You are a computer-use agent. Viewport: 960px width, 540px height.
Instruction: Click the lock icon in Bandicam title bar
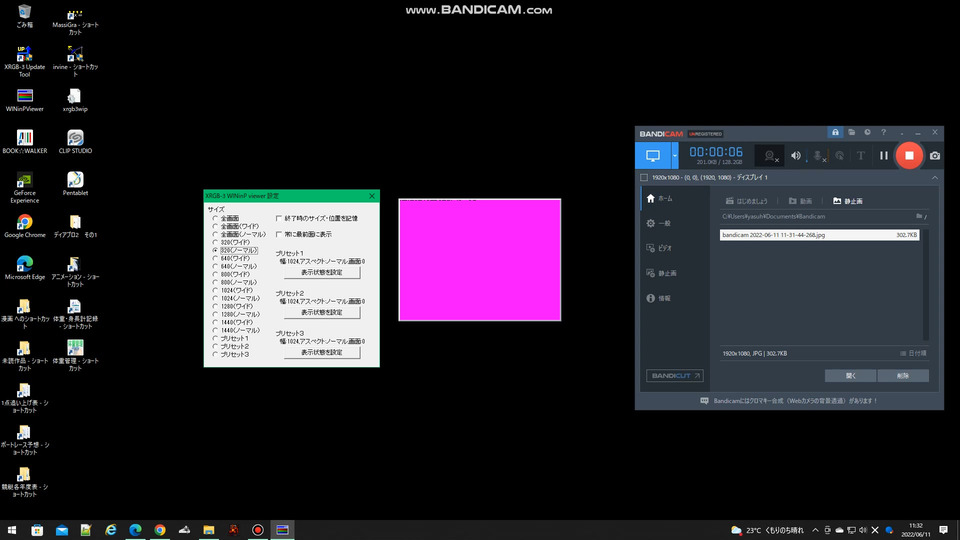click(x=835, y=133)
